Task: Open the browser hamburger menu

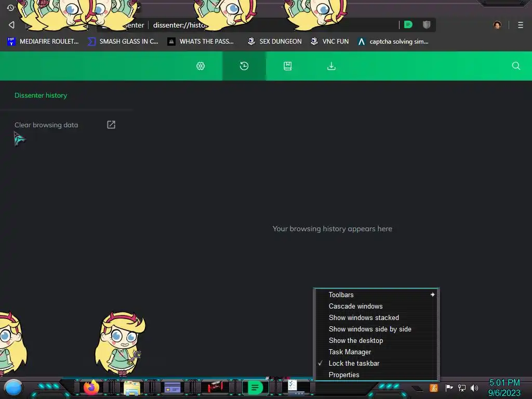Action: pyautogui.click(x=521, y=25)
